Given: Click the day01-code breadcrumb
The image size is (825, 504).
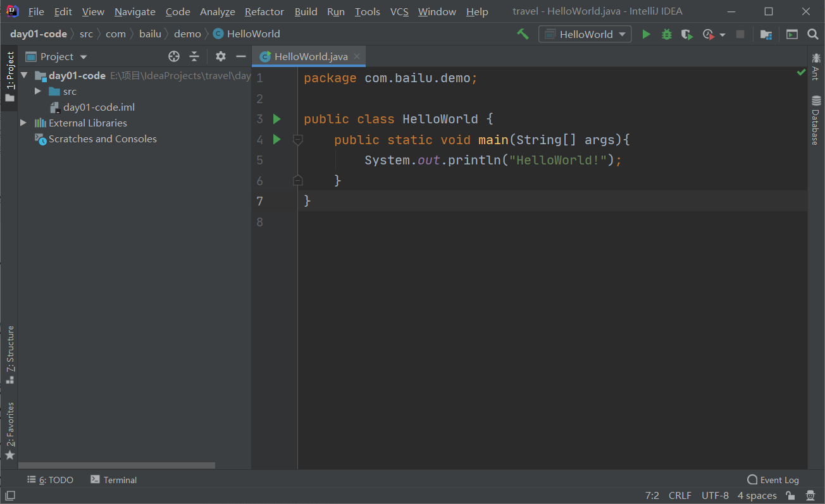Looking at the screenshot, I should tap(39, 34).
